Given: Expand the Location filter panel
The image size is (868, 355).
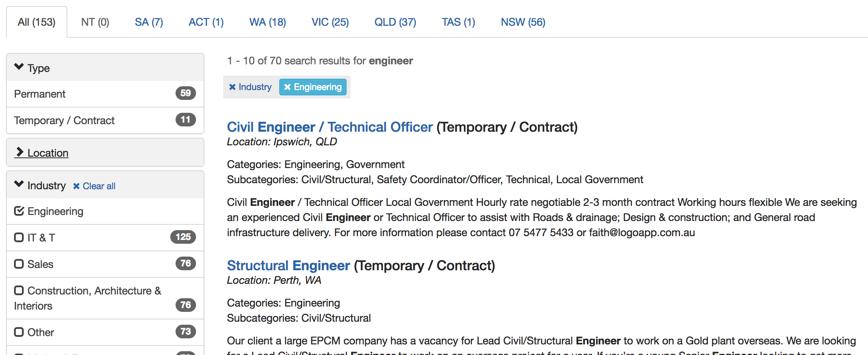Looking at the screenshot, I should (x=20, y=153).
